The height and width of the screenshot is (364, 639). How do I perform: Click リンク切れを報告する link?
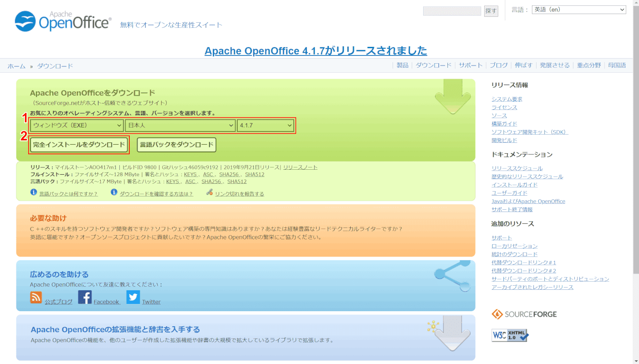coord(240,194)
